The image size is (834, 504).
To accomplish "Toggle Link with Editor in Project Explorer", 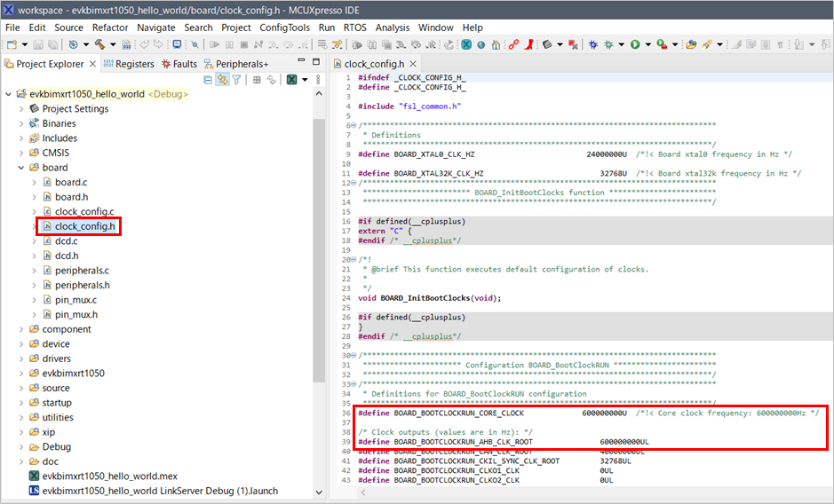I will coord(222,80).
